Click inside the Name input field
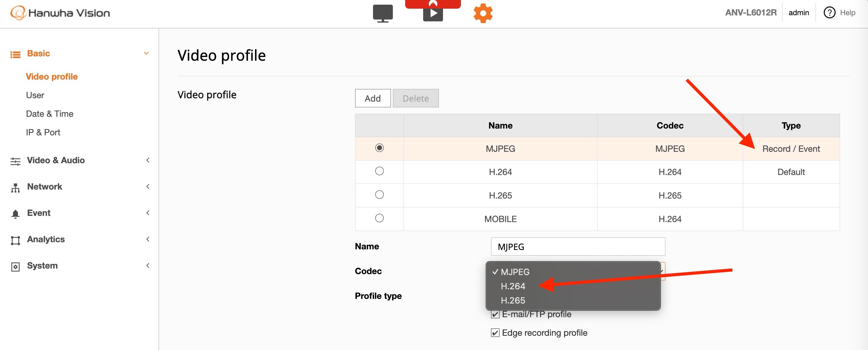 tap(578, 247)
